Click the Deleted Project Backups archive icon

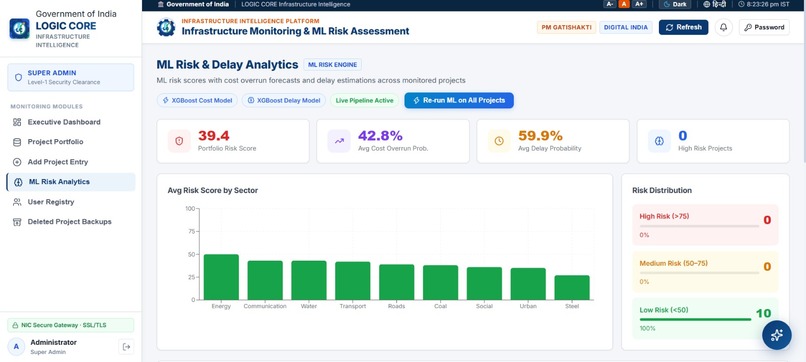click(17, 222)
